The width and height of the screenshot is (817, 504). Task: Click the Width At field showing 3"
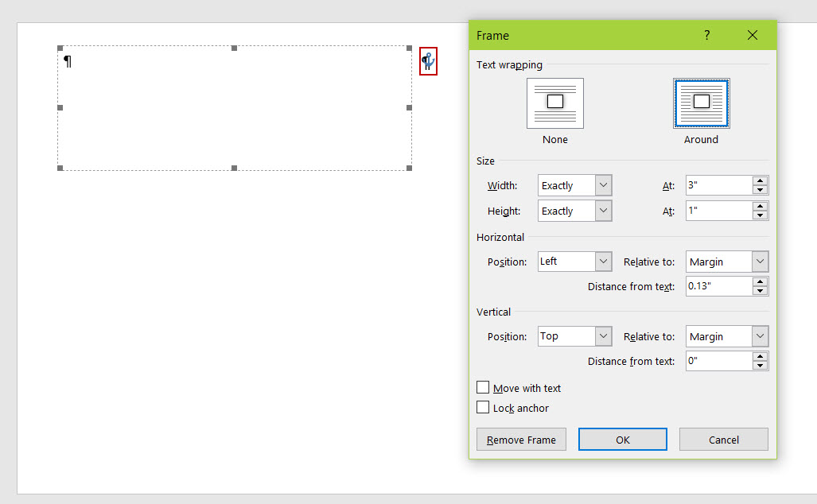point(719,185)
